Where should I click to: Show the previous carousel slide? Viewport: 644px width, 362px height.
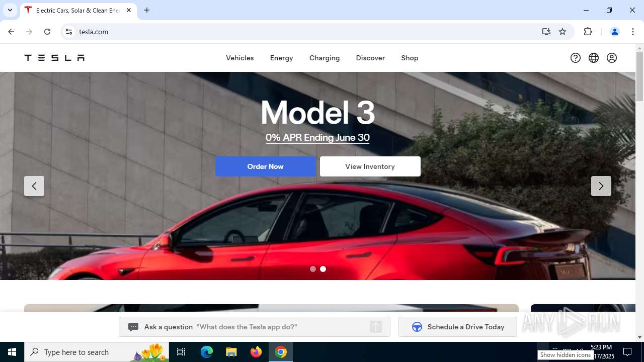(34, 186)
